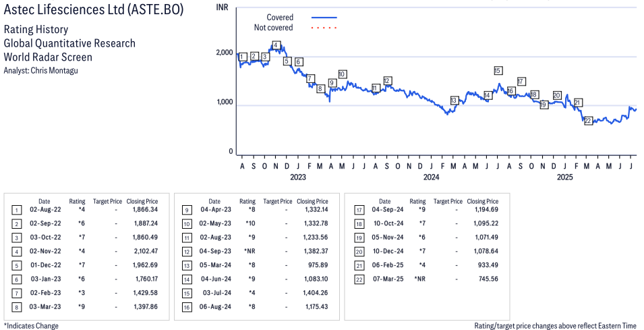This screenshot has width=644, height=330.
Task: Select chart marker 6 on the graph
Action: point(299,61)
